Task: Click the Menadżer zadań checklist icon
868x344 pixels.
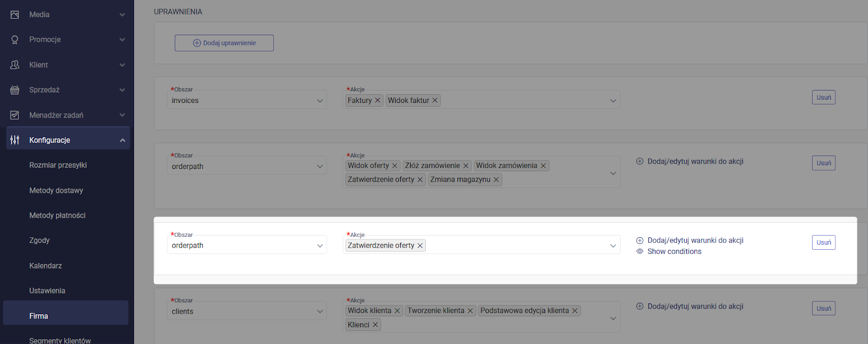Action: 15,115
